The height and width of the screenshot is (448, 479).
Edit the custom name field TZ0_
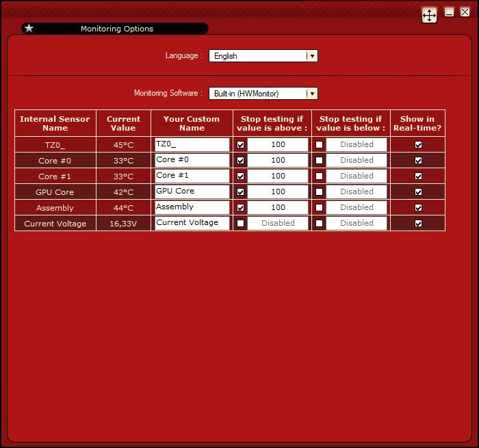tap(192, 144)
